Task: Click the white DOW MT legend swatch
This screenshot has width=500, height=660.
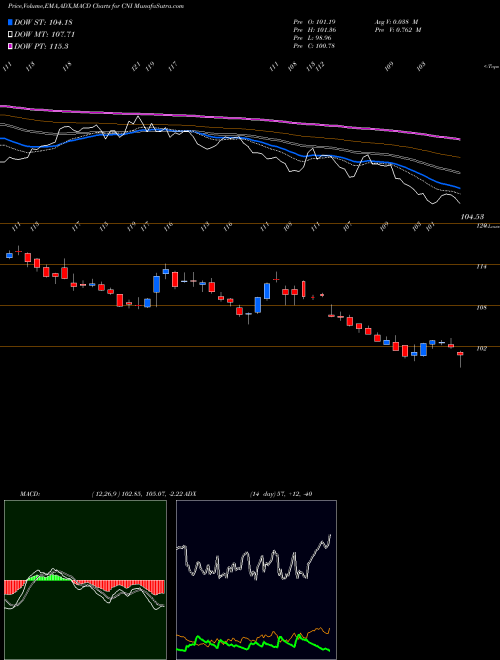Action: (10, 35)
